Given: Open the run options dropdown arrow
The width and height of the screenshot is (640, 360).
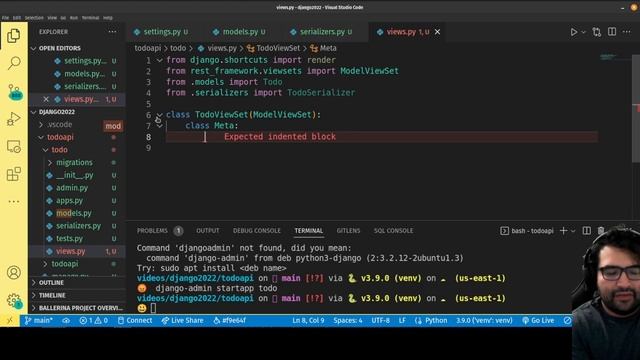Looking at the screenshot, I should click(583, 32).
